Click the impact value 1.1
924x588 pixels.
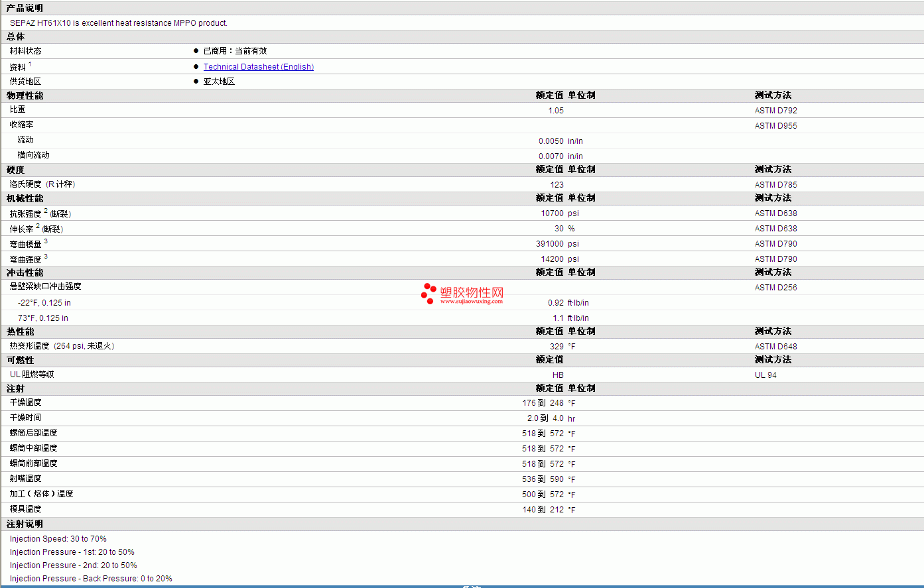[559, 318]
